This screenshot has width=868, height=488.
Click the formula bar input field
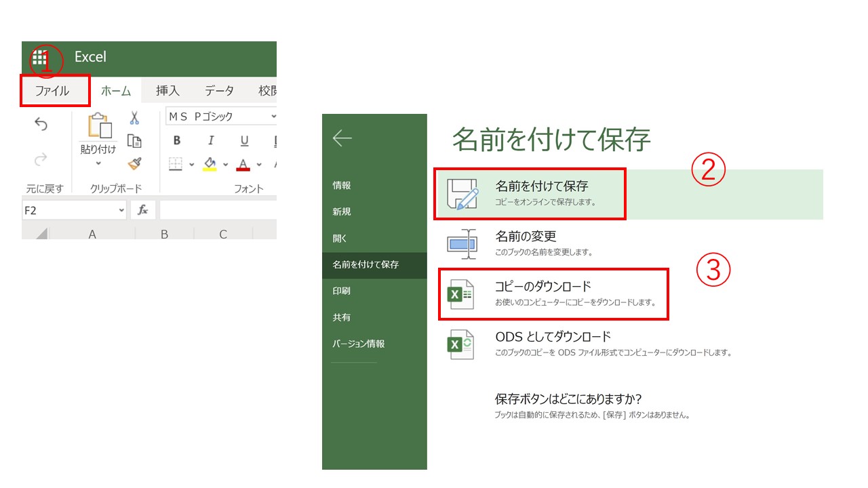coord(218,210)
